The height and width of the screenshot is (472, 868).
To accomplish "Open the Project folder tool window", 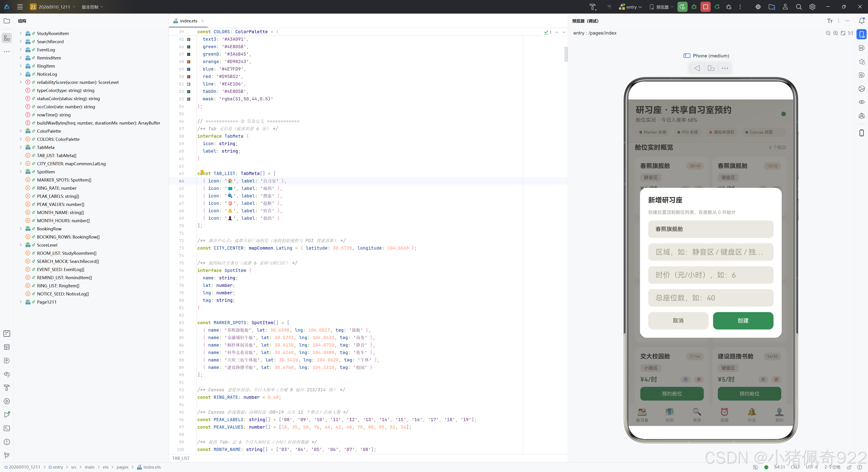I will point(7,21).
